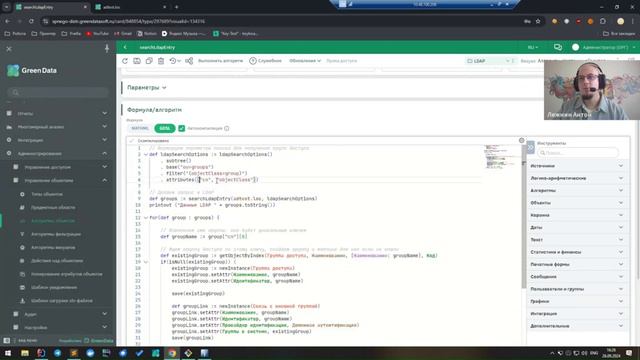Click the dependency graph icon in the toolbar

coord(189,61)
